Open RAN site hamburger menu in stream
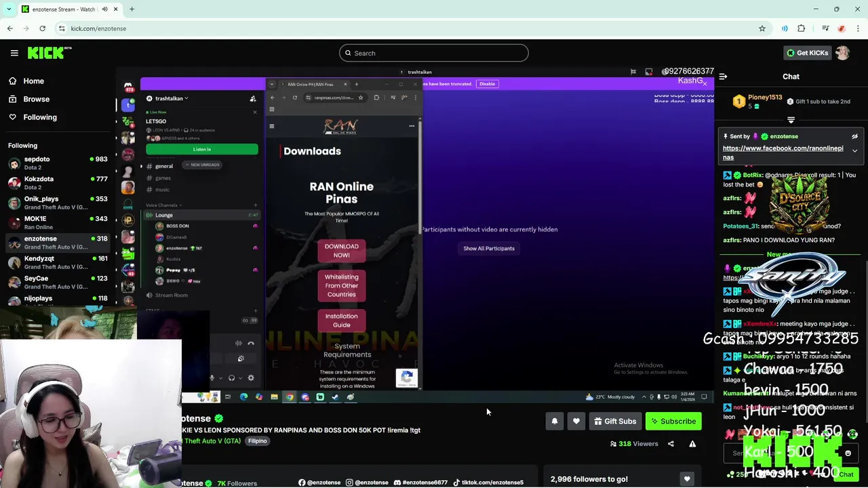868x488 pixels. [272, 126]
